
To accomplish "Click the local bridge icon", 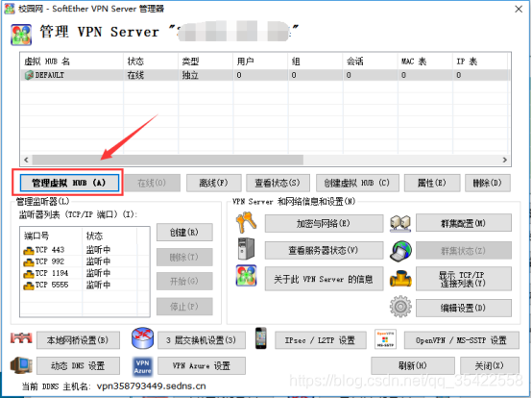I will point(21,337).
